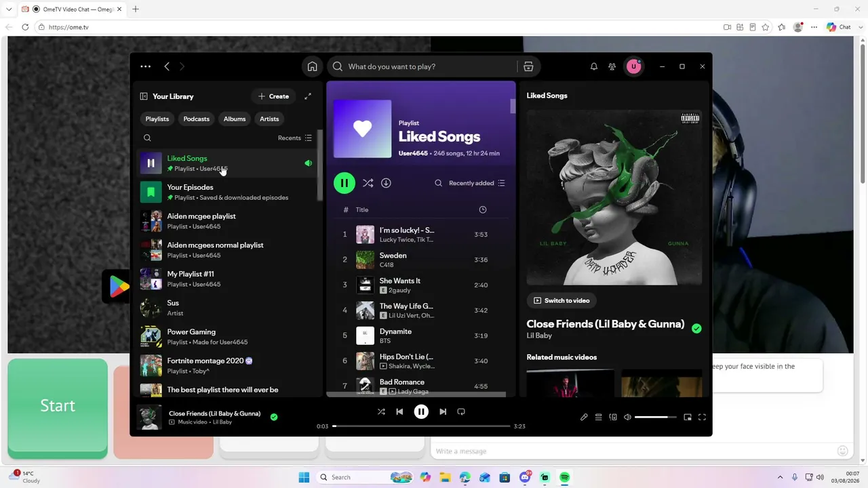Open Microsoft Store from the taskbar
868x488 pixels.
point(505,477)
